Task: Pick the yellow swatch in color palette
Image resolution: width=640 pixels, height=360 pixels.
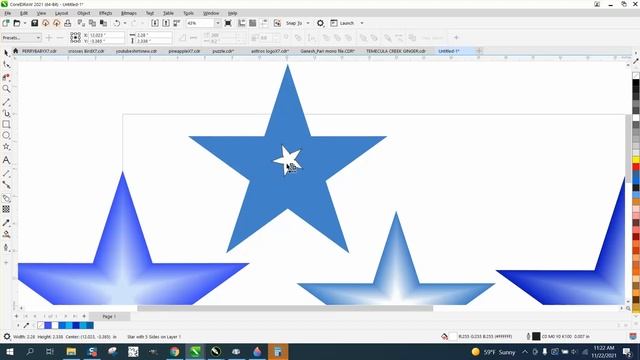Action: coord(636,160)
